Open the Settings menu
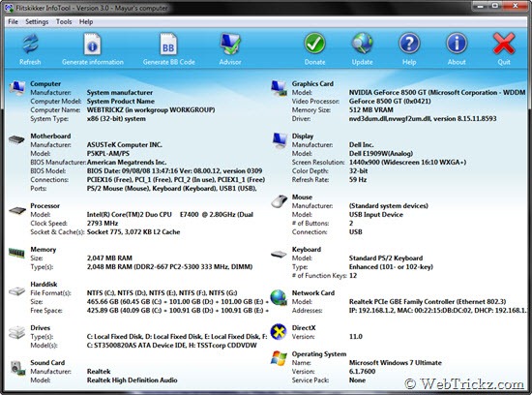 coord(37,21)
